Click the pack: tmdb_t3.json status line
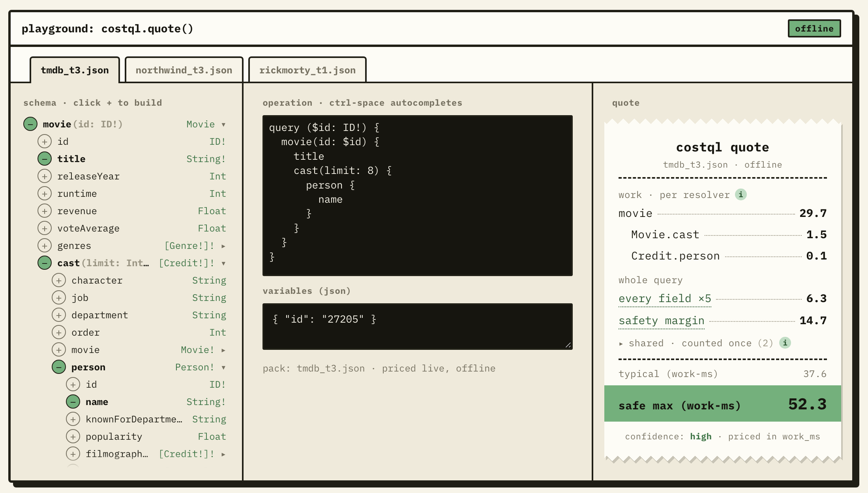 click(379, 368)
